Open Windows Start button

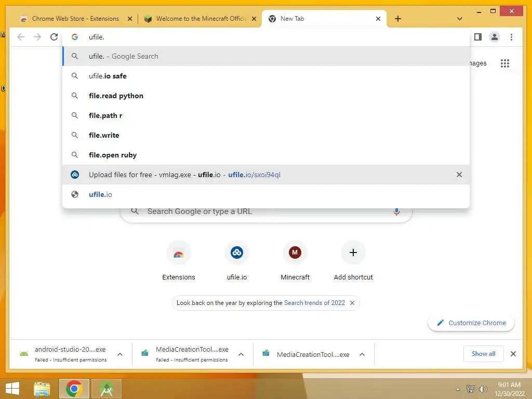12,389
